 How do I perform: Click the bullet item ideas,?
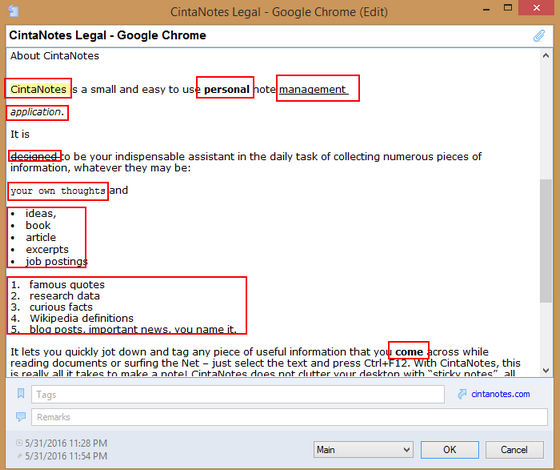tap(41, 214)
